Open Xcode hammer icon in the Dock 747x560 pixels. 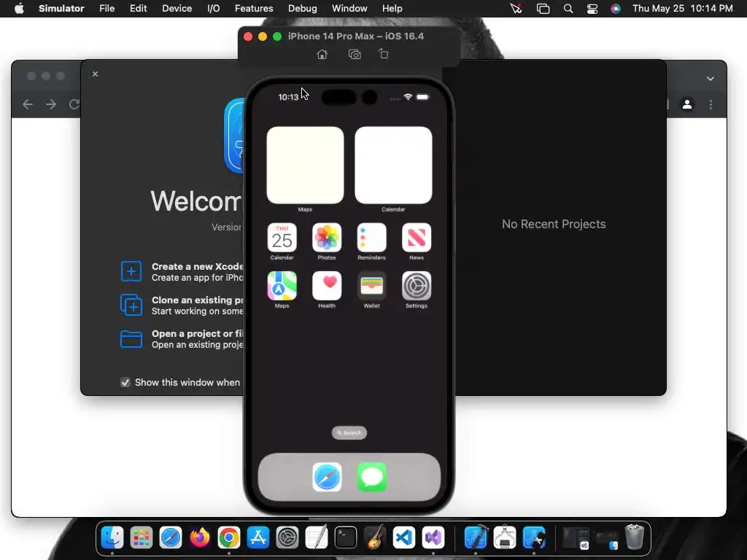click(476, 537)
